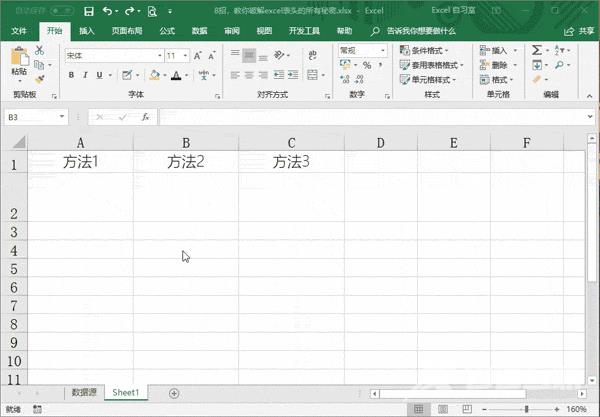Toggle AutoSave switch in title bar
The width and height of the screenshot is (600, 417).
pyautogui.click(x=61, y=11)
